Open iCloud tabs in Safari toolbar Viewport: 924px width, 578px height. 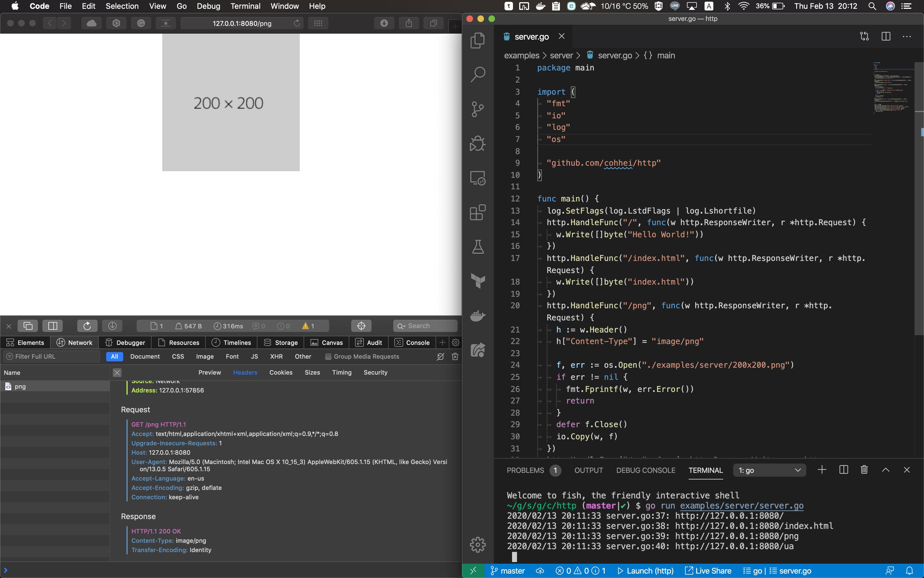pos(92,23)
